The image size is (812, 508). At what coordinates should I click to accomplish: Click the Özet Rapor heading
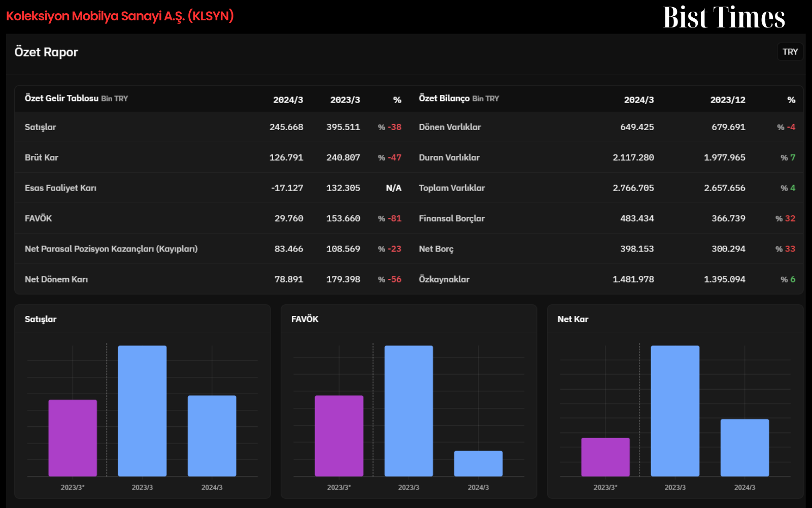(46, 52)
